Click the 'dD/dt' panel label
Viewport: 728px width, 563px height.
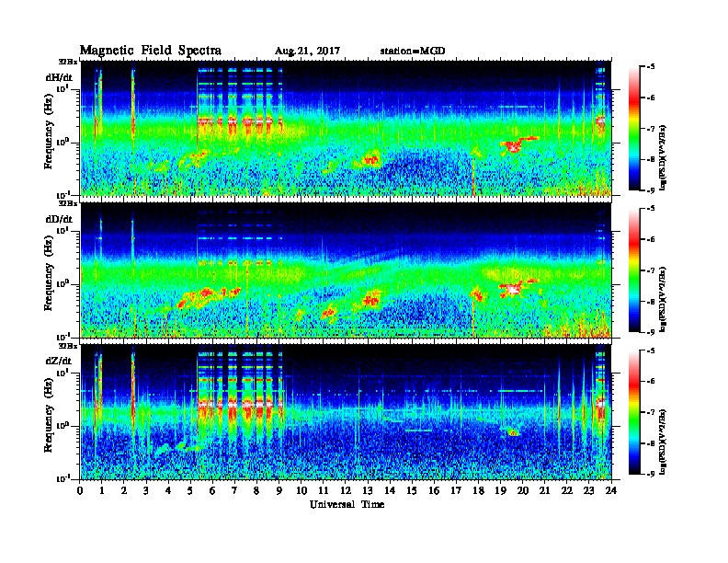click(59, 219)
